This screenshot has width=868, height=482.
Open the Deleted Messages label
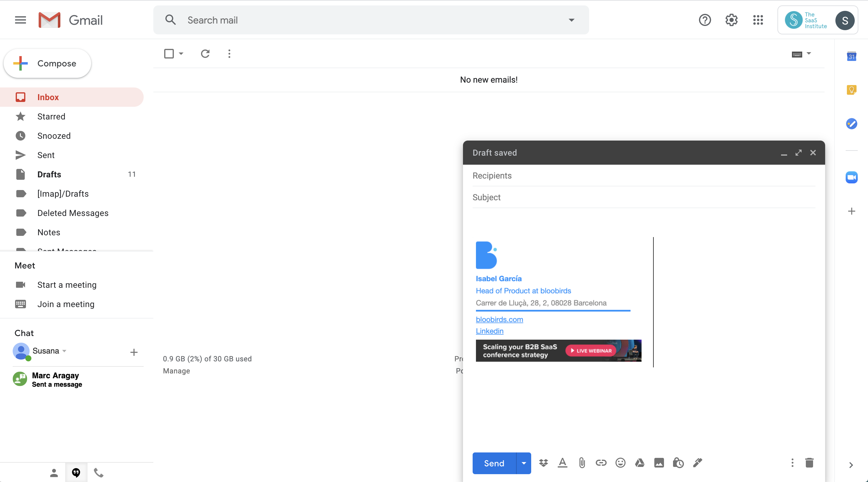72,213
